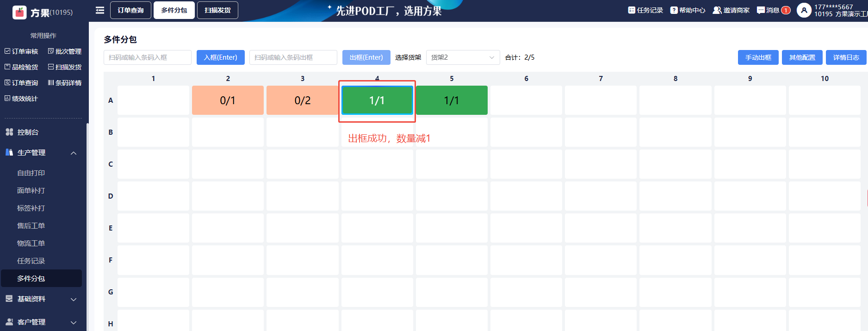Screen dimensions: 868x331
Task: Open the 货架2 shelf dropdown
Action: pos(463,57)
